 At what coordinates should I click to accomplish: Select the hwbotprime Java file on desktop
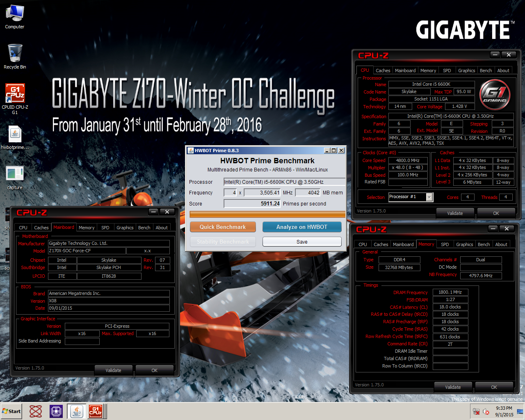click(x=15, y=137)
